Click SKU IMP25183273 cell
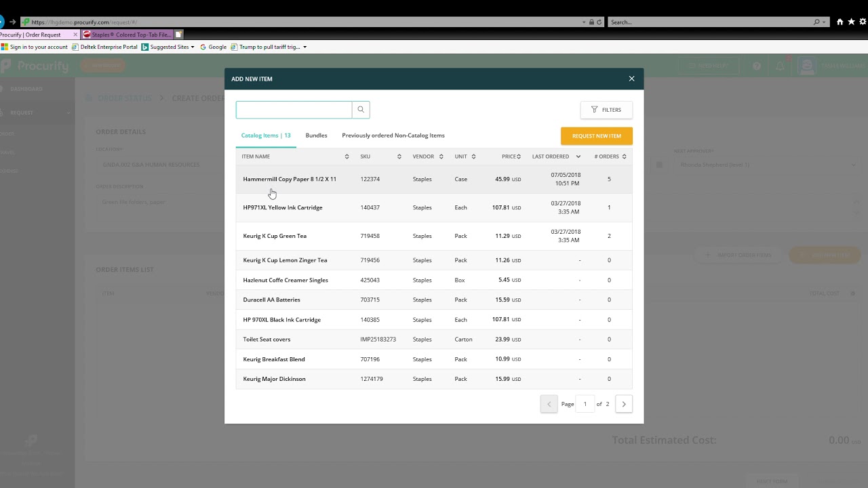This screenshot has width=868, height=488. click(x=378, y=340)
